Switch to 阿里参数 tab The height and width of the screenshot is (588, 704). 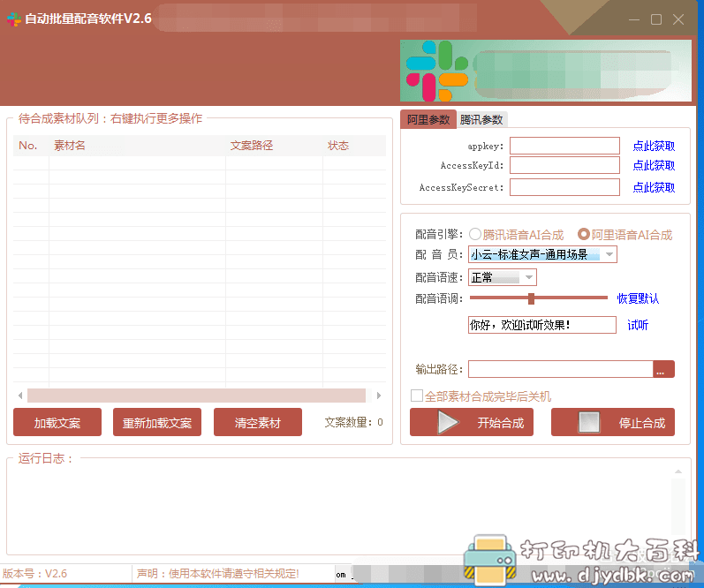428,120
